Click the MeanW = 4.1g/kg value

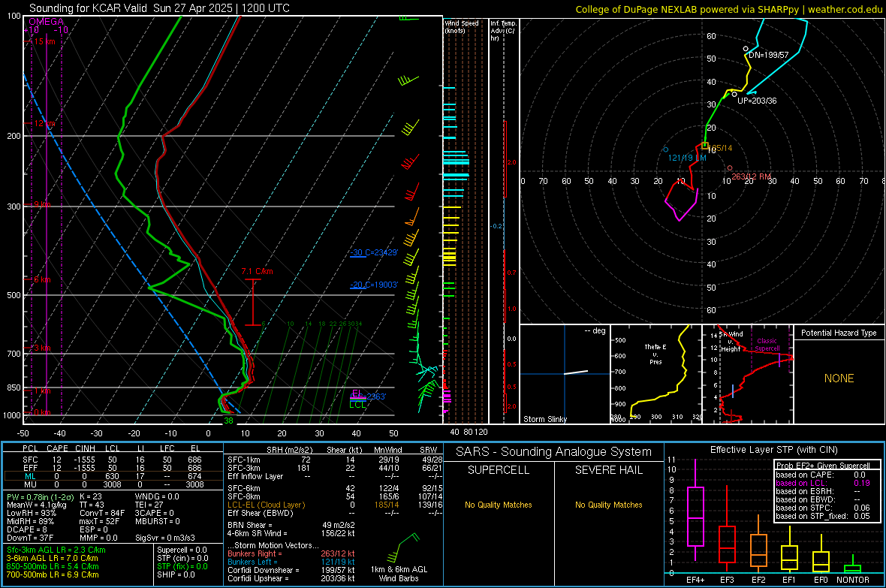pyautogui.click(x=36, y=505)
